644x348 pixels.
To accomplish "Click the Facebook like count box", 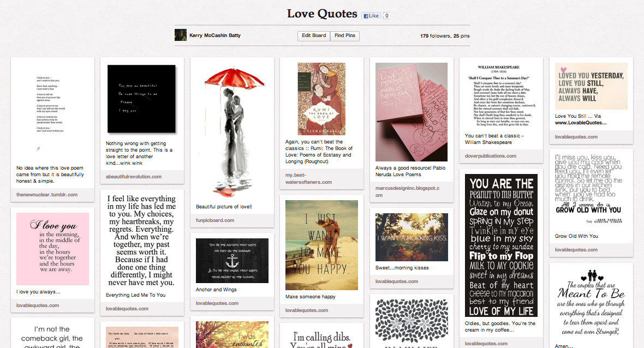I will click(386, 16).
